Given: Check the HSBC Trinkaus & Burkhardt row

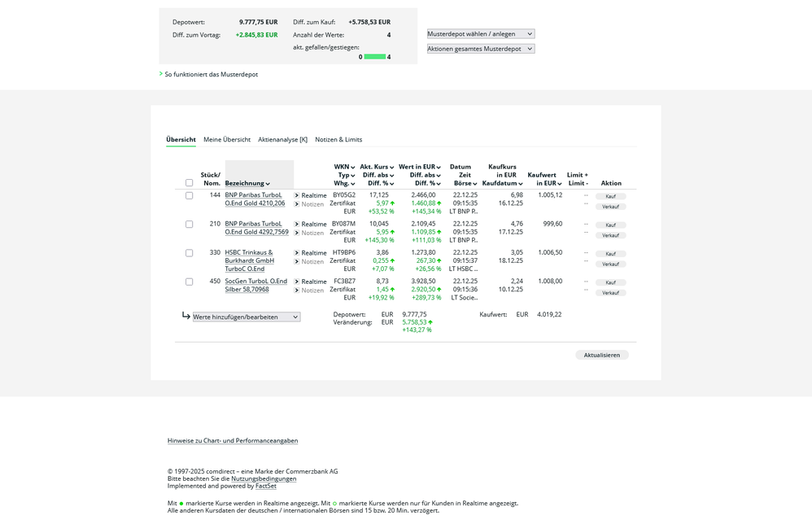Looking at the screenshot, I should coord(190,252).
